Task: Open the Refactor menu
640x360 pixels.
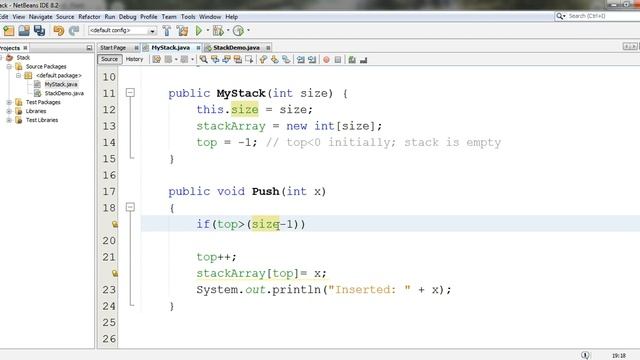Action: click(89, 17)
